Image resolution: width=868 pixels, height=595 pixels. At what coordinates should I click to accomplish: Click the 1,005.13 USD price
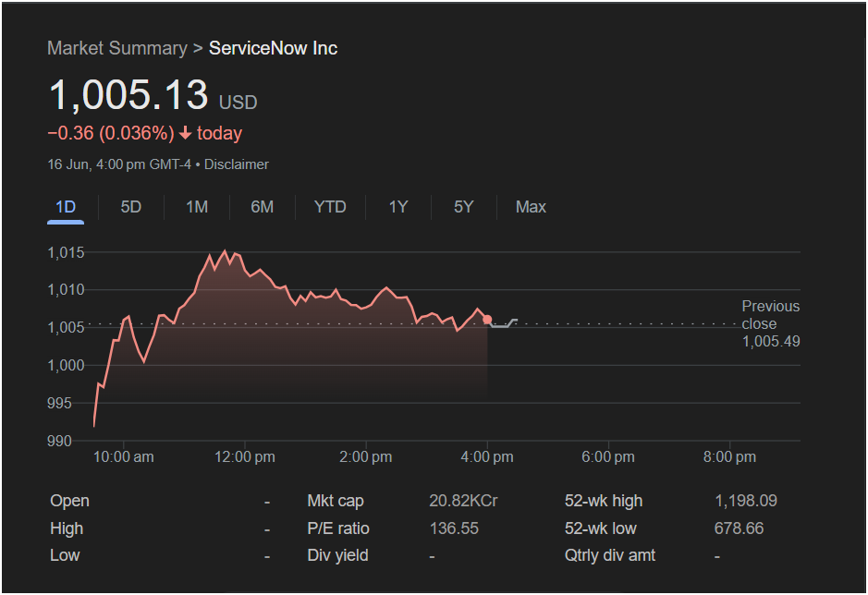tap(153, 94)
